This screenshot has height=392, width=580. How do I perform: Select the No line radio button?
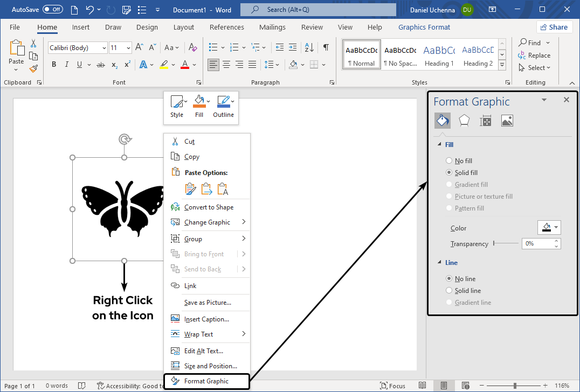(448, 278)
